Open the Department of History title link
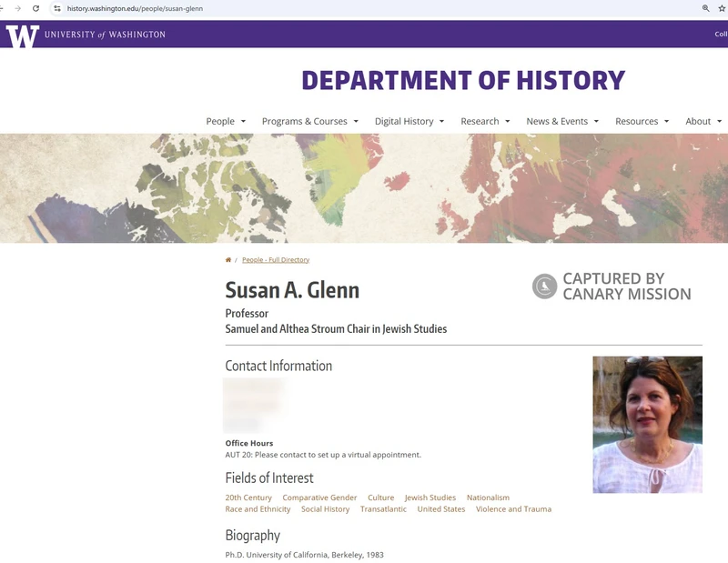The width and height of the screenshot is (728, 563). pos(463,80)
